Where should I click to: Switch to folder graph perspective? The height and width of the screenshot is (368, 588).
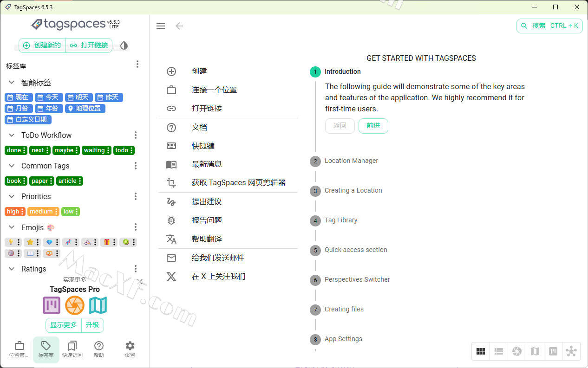[x=571, y=351]
